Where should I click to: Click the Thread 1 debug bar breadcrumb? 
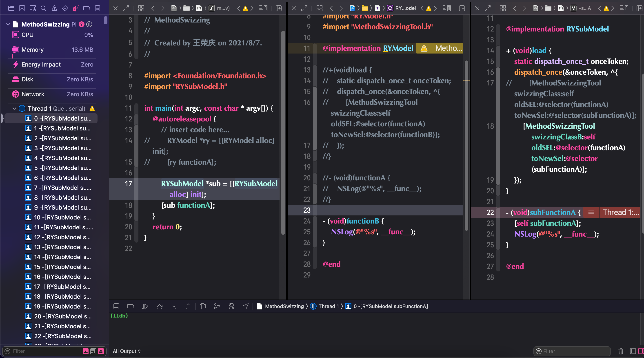pos(324,306)
